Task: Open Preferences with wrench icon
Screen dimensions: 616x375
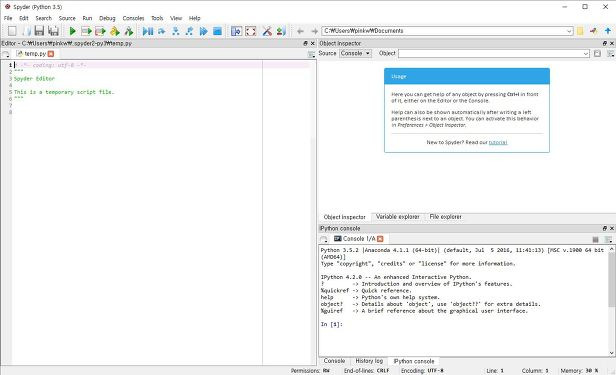Action: tap(267, 31)
